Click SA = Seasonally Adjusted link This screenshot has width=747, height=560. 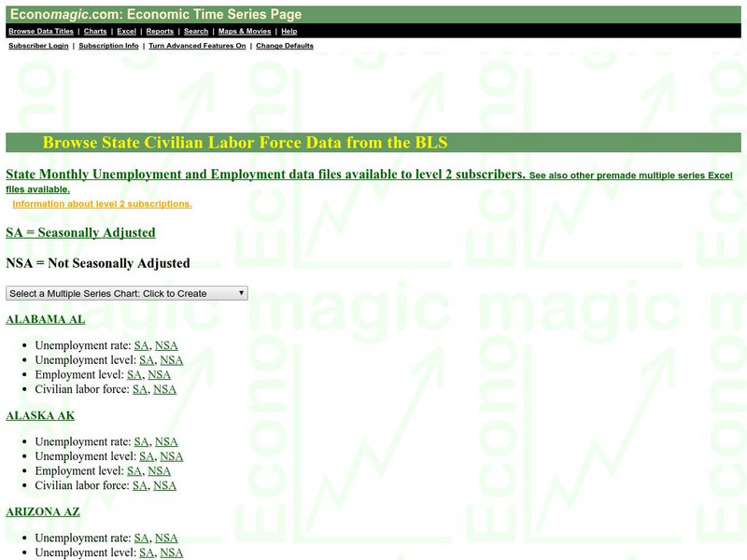(80, 232)
